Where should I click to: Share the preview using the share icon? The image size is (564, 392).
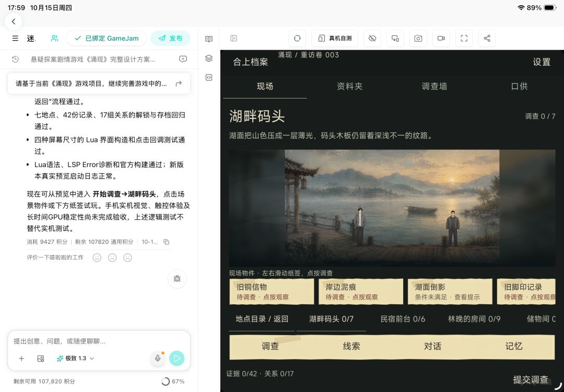coord(487,38)
